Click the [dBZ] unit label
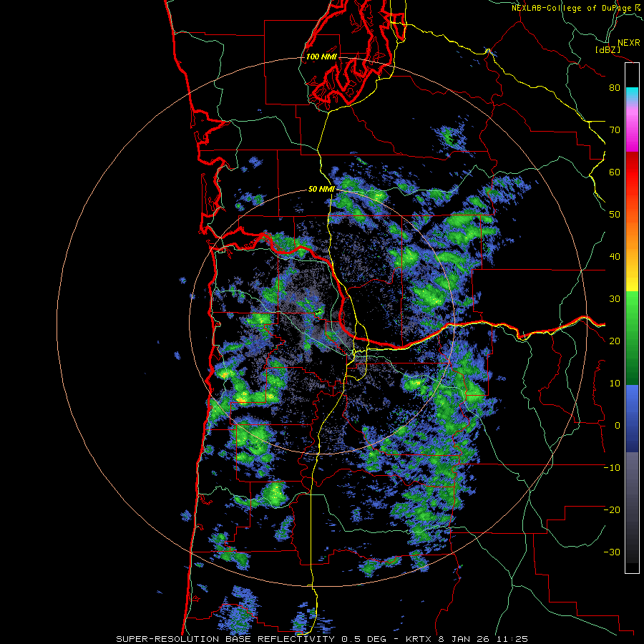 [608, 49]
